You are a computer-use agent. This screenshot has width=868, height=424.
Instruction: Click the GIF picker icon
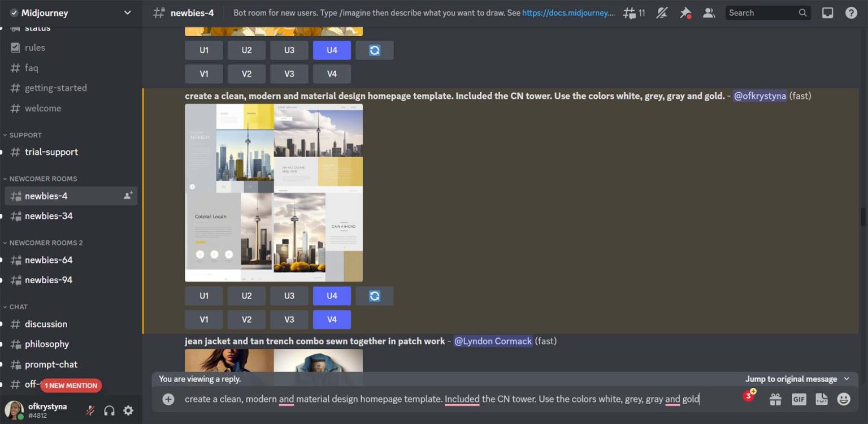pos(798,399)
